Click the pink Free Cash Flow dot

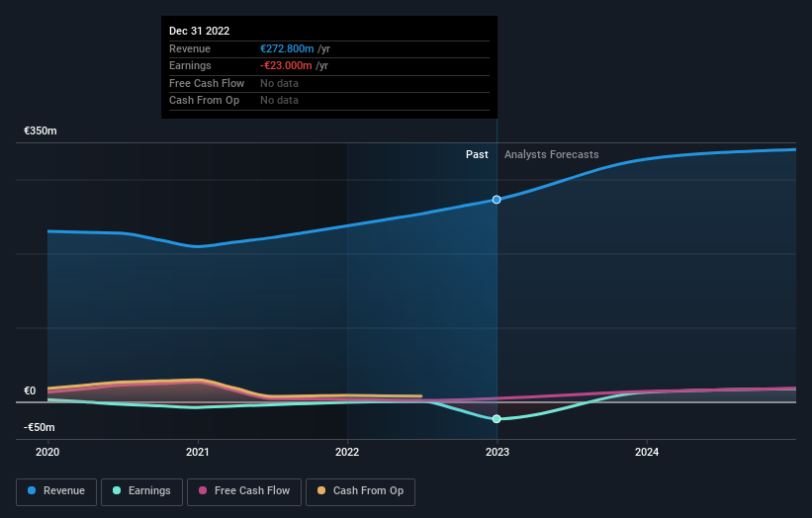(x=203, y=490)
